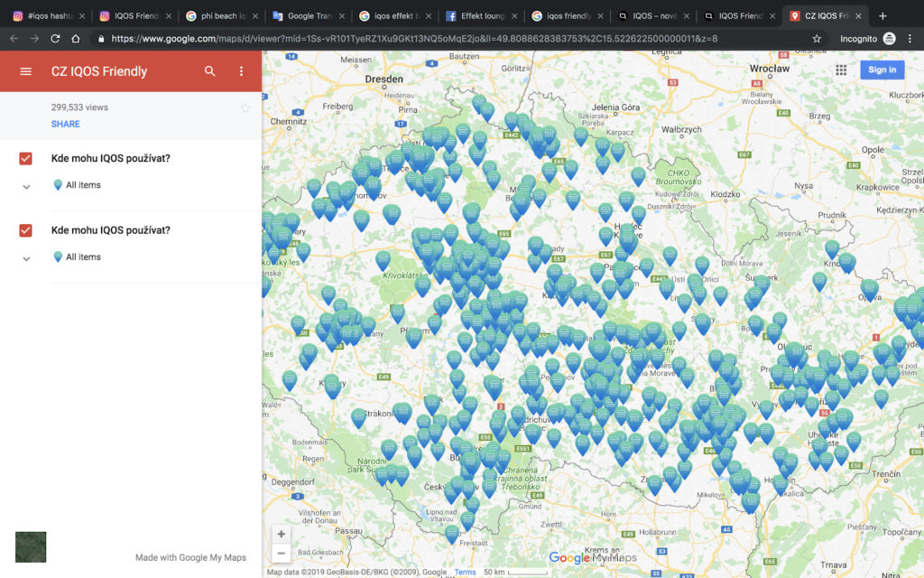924x578 pixels.
Task: Click the Made with Google My Maps link
Action: click(191, 557)
